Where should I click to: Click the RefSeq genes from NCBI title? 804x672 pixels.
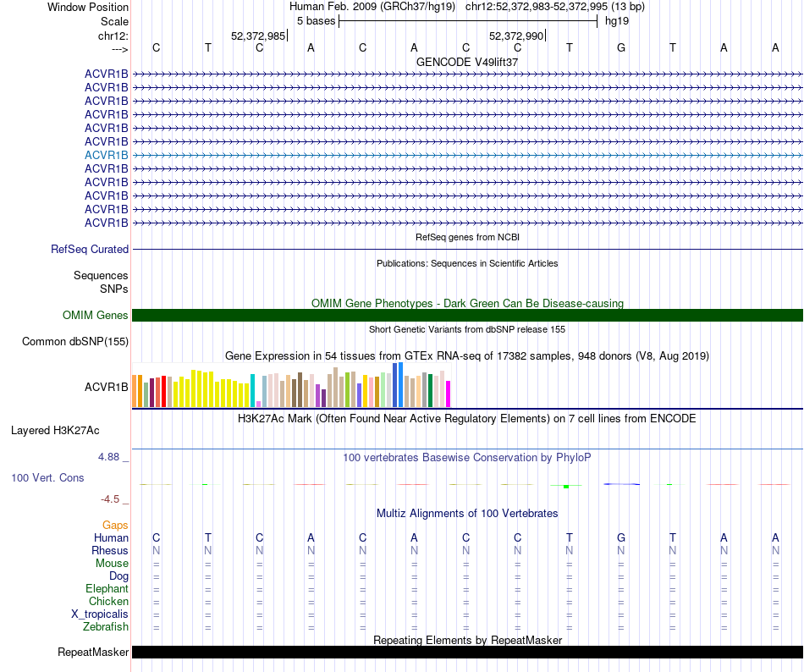(467, 237)
